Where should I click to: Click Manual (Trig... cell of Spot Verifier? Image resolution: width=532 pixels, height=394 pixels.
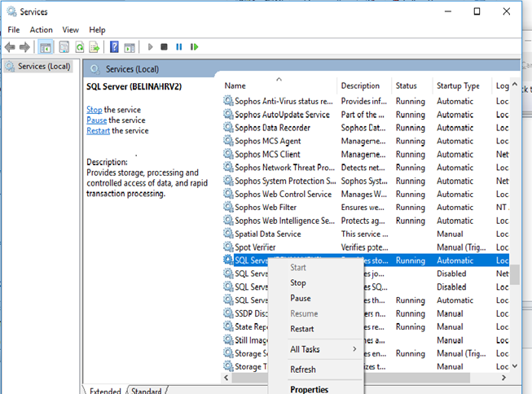click(x=461, y=247)
